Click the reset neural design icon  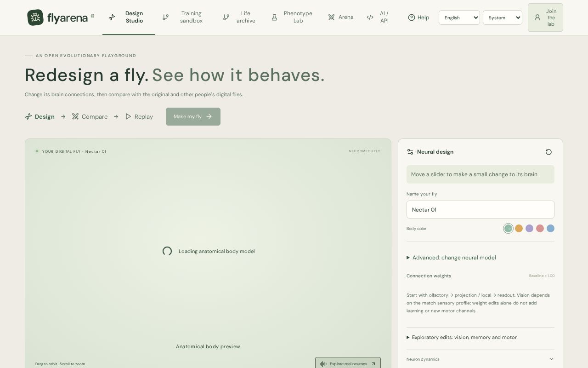(x=548, y=152)
